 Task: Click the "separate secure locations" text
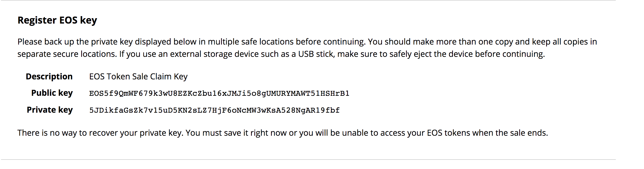point(67,54)
